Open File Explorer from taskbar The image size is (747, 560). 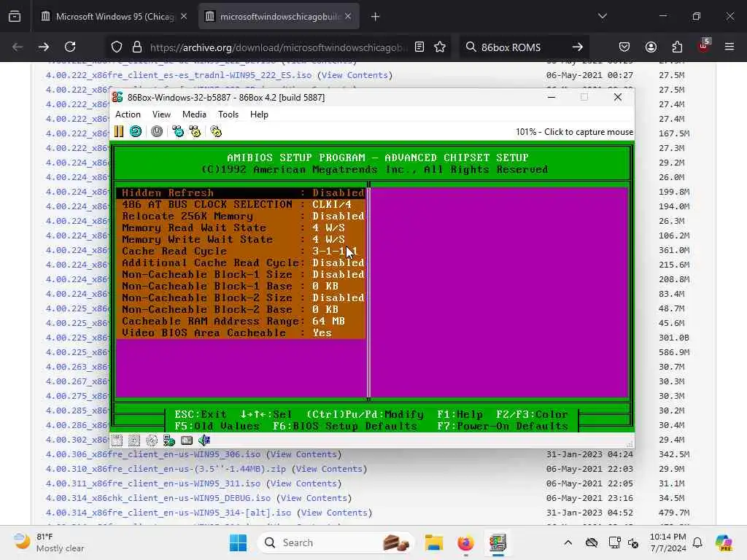tap(434, 542)
